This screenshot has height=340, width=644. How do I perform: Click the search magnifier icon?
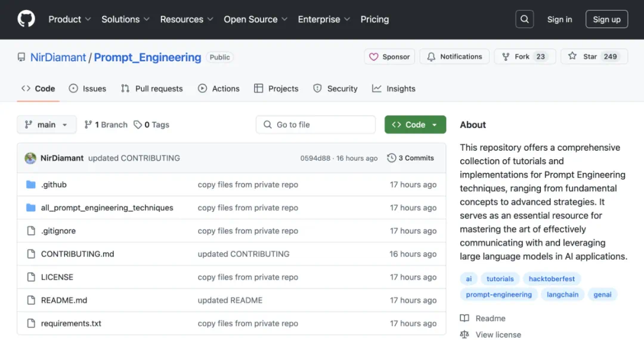[524, 19]
